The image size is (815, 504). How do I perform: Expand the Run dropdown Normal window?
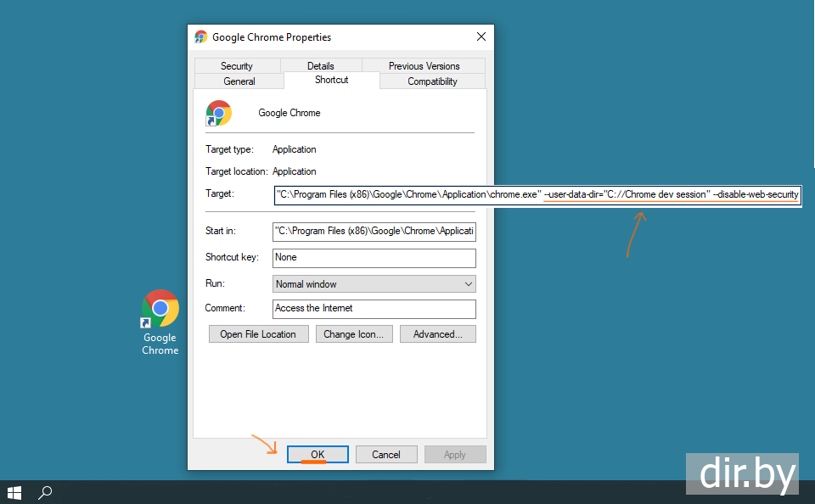374,284
